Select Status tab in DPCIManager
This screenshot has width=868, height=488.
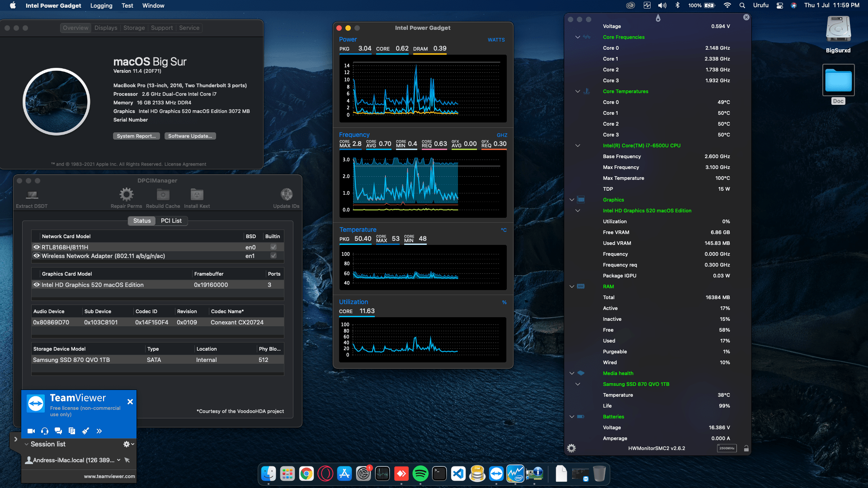coord(142,221)
